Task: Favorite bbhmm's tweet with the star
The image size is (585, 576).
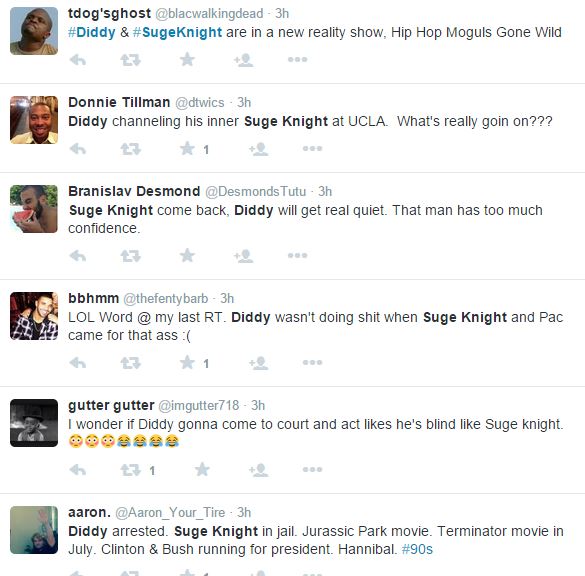Action: click(187, 363)
